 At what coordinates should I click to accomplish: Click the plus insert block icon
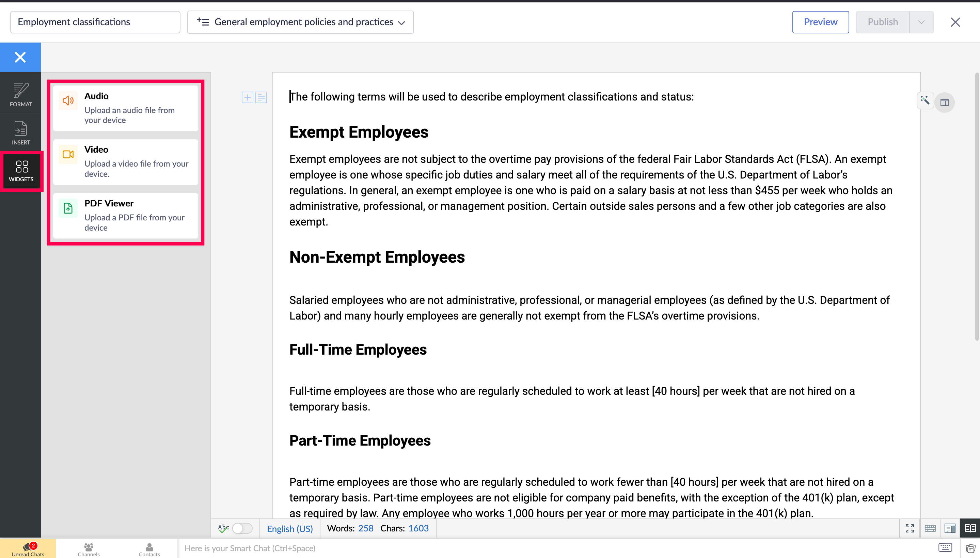click(248, 97)
